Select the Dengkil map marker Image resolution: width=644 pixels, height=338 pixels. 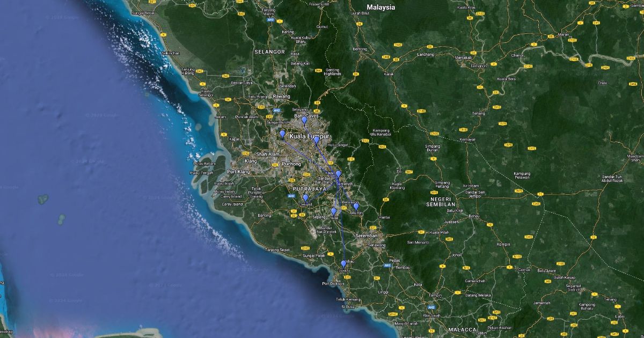(306, 198)
